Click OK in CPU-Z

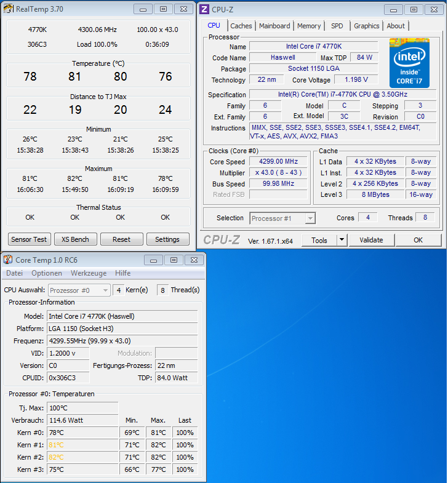(x=418, y=240)
